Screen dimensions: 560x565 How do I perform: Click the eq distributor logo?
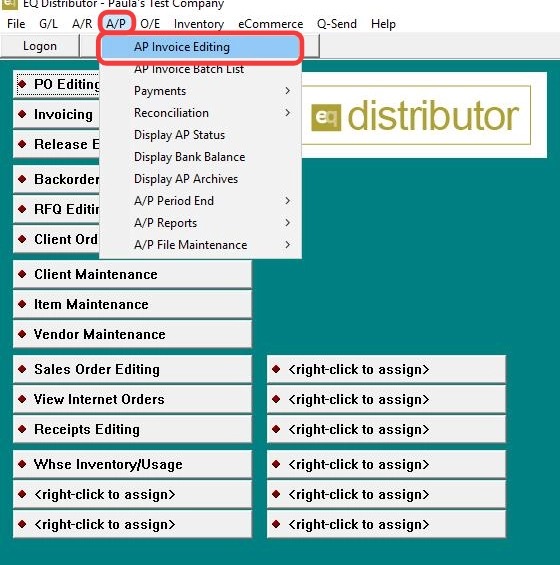click(415, 115)
